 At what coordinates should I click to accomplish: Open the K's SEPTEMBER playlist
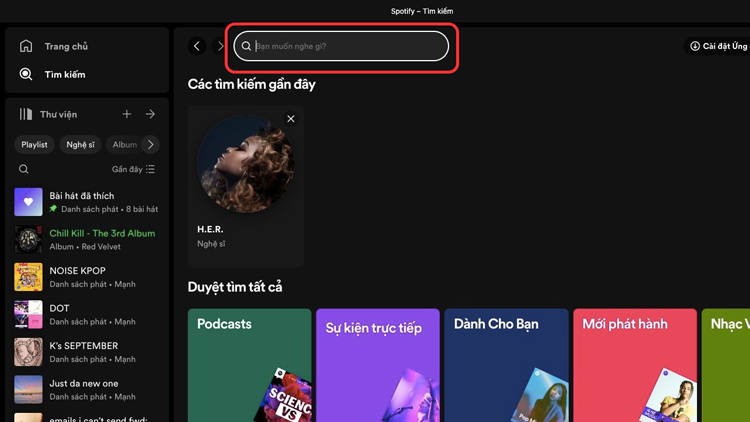pyautogui.click(x=87, y=352)
